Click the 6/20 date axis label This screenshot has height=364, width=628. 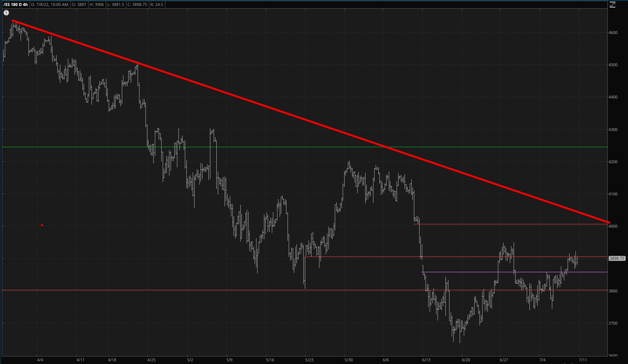(466, 360)
